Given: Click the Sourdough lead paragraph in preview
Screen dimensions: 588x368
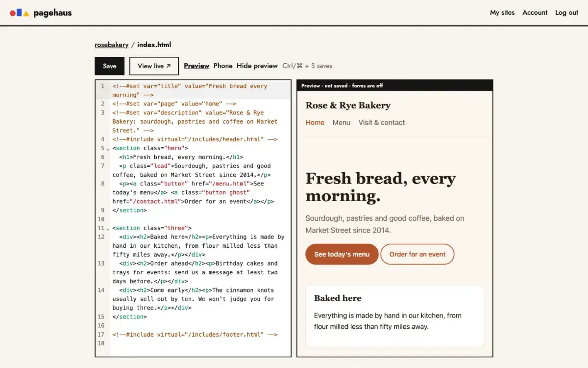Looking at the screenshot, I should click(x=385, y=224).
